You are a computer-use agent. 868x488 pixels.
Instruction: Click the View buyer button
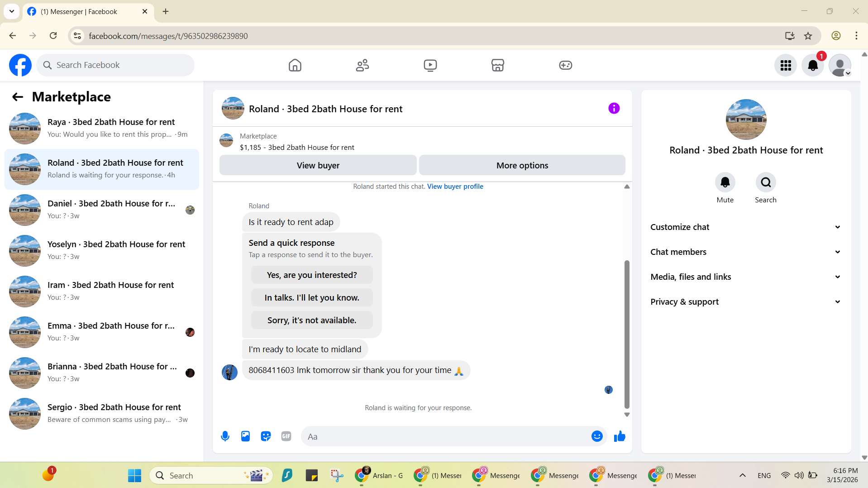[318, 165]
